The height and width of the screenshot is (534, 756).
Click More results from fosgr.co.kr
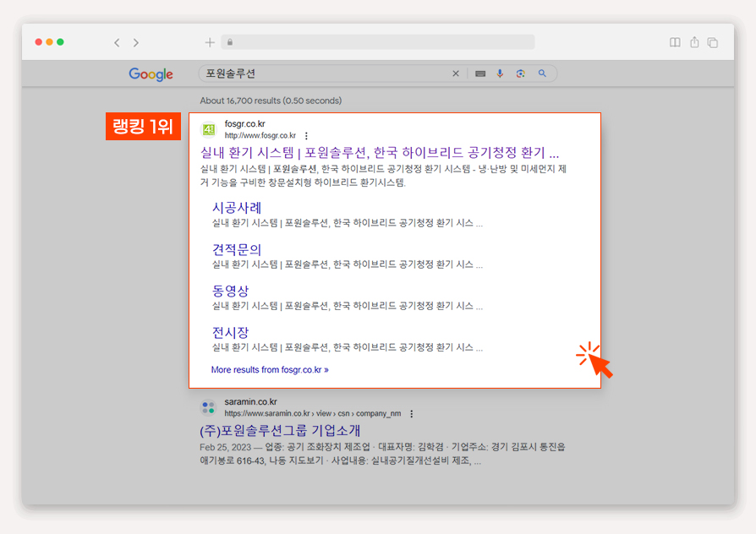[x=270, y=369]
